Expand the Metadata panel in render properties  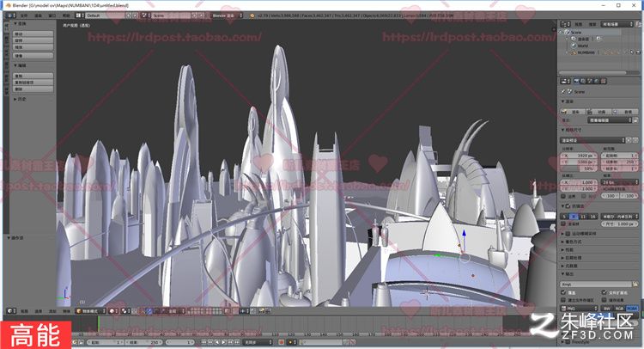pyautogui.click(x=568, y=266)
